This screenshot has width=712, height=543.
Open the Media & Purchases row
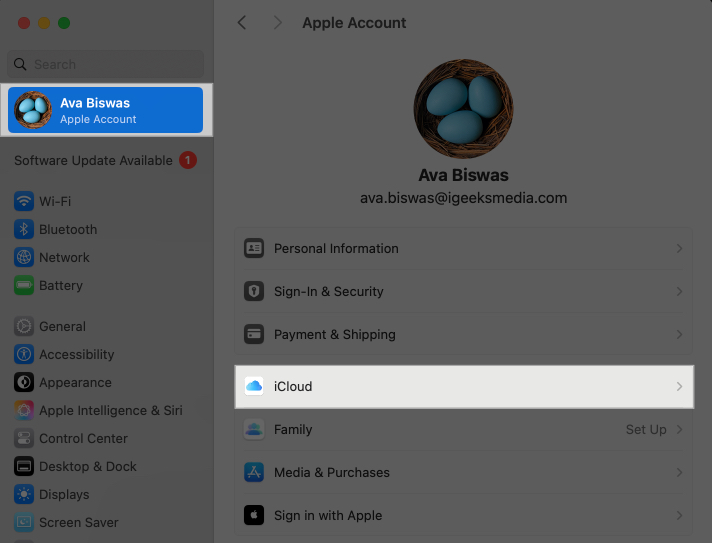point(464,472)
